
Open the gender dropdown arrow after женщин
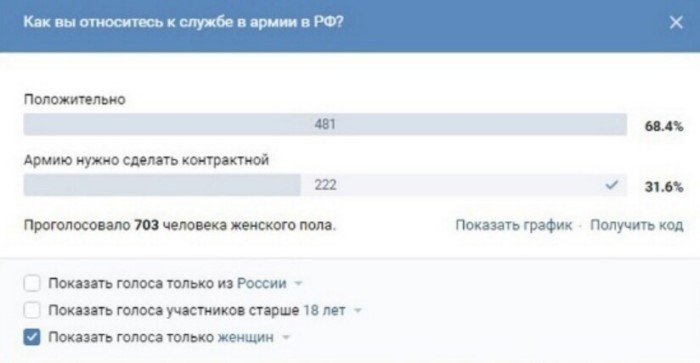coord(286,338)
